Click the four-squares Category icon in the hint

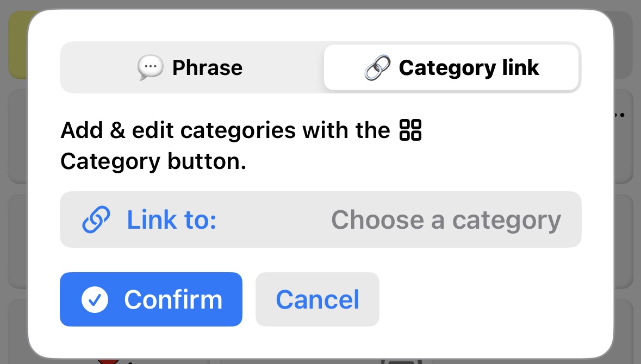(x=410, y=130)
